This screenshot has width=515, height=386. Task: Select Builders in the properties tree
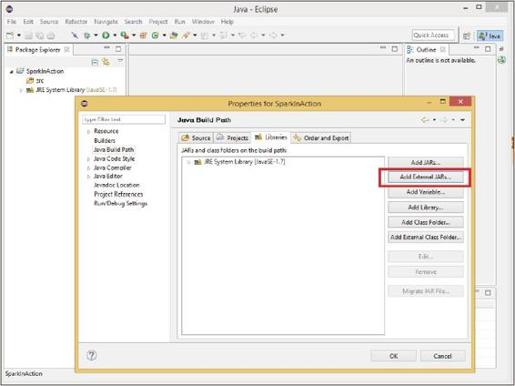pyautogui.click(x=104, y=141)
